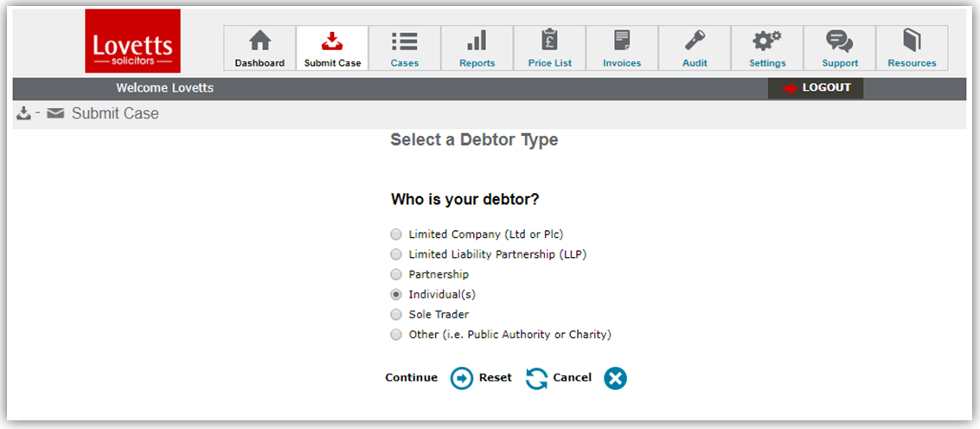980x429 pixels.
Task: Click the Resources book icon
Action: point(912,42)
